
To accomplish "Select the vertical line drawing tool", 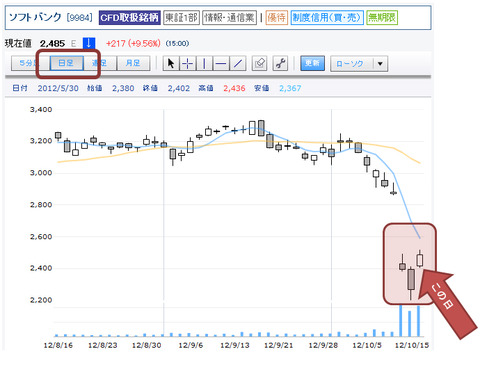I will pyautogui.click(x=204, y=63).
